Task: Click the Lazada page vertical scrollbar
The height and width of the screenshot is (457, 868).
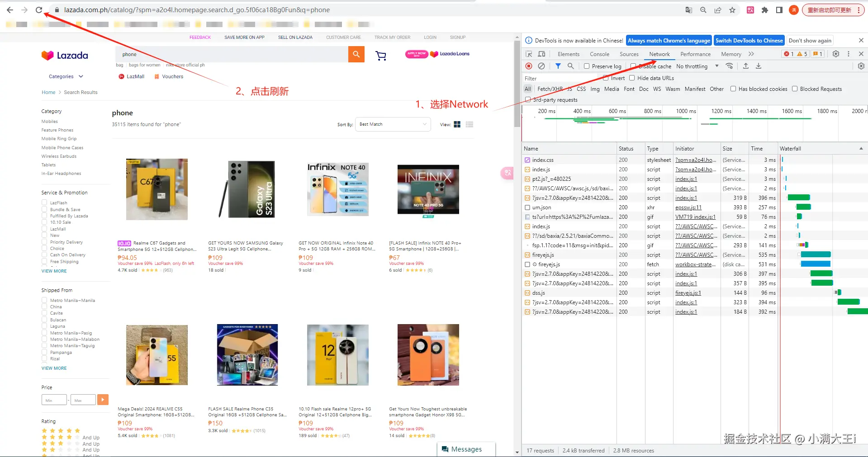Action: tap(517, 84)
